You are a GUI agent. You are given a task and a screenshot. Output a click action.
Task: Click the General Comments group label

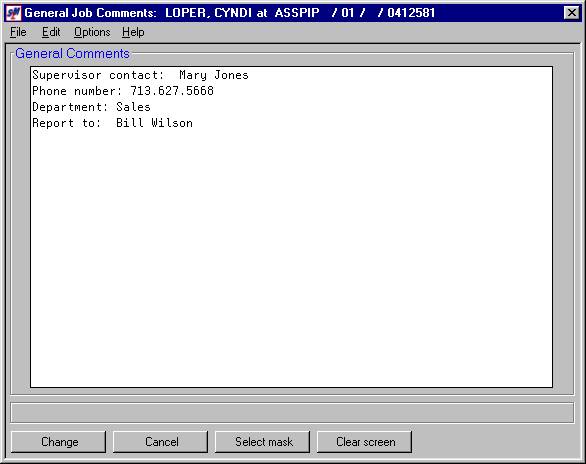click(73, 53)
